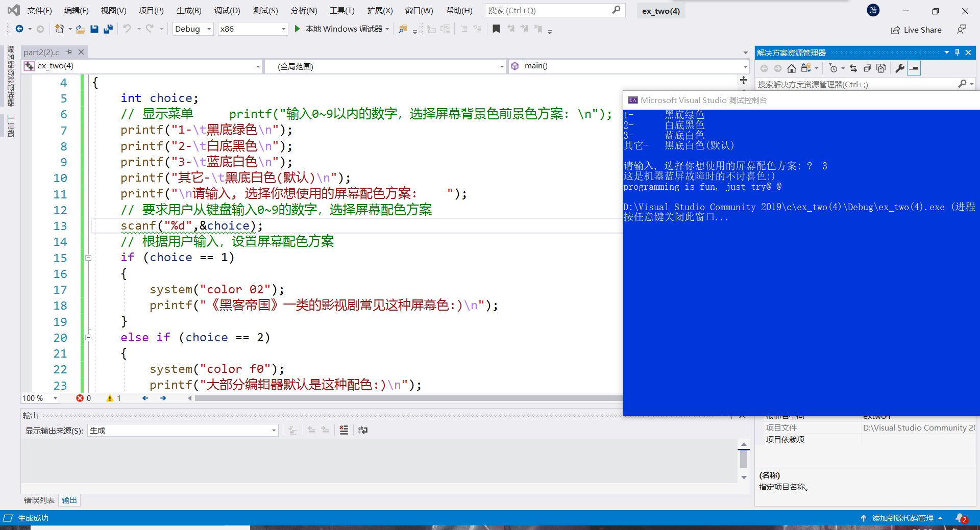Open the 工具箱 toolbox side tab
This screenshot has width=980, height=530.
11,126
